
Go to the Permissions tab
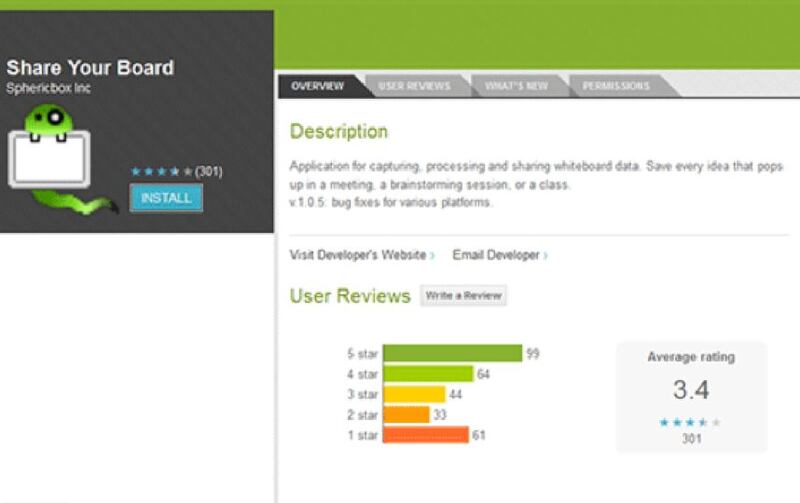(616, 86)
